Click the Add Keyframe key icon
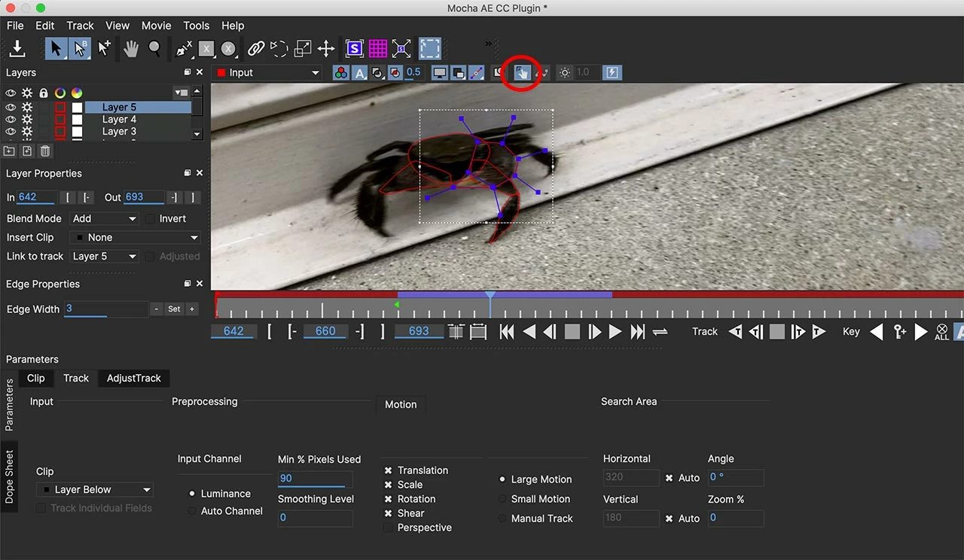The image size is (964, 560). click(899, 332)
